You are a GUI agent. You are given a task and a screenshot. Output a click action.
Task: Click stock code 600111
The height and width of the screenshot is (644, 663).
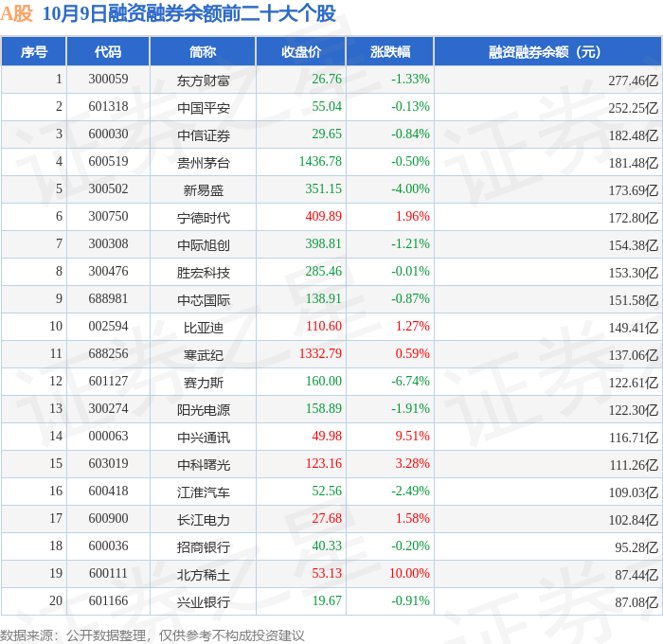point(108,574)
